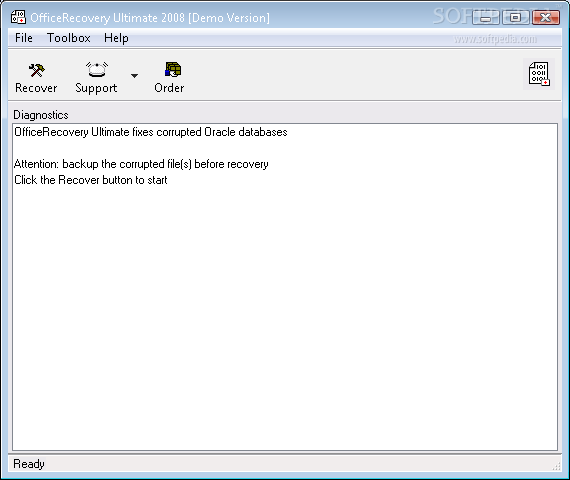The image size is (570, 480).
Task: Select text 'Click the Recover button to start'
Action: pyautogui.click(x=91, y=180)
